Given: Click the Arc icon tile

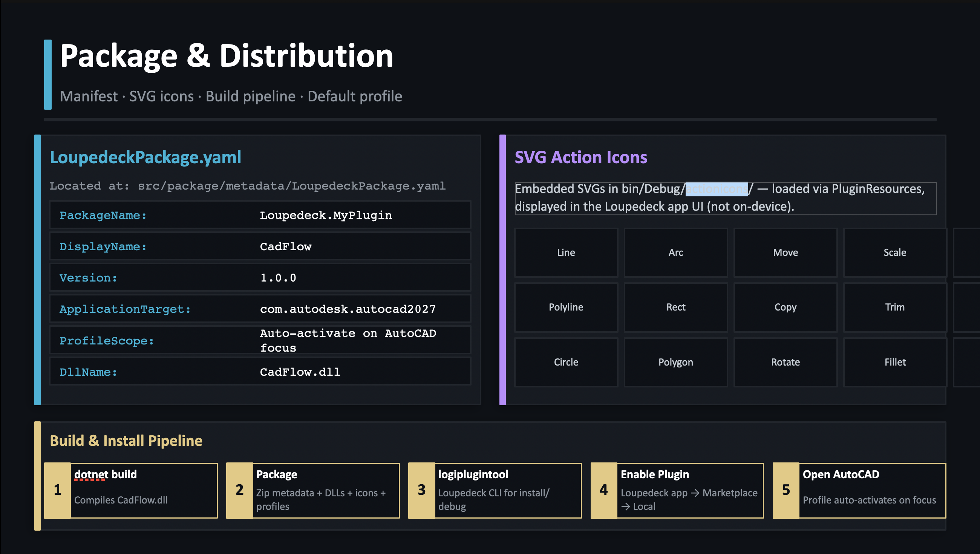Looking at the screenshot, I should point(675,253).
